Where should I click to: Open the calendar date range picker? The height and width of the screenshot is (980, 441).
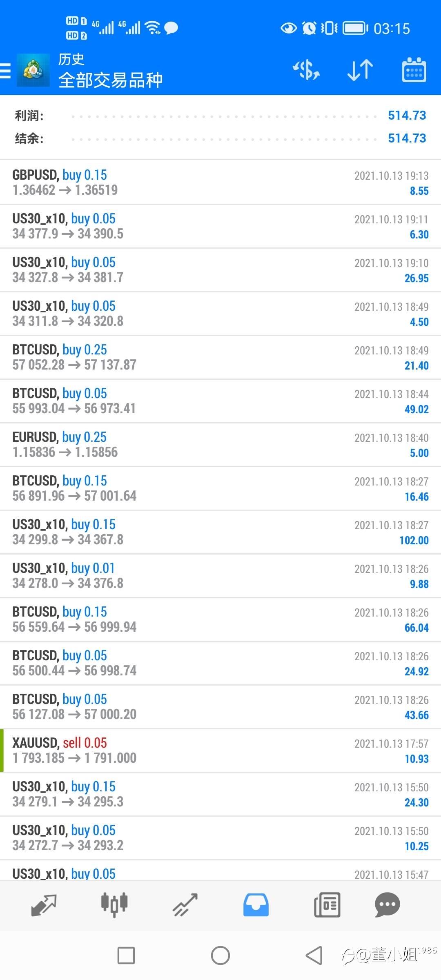(x=414, y=70)
